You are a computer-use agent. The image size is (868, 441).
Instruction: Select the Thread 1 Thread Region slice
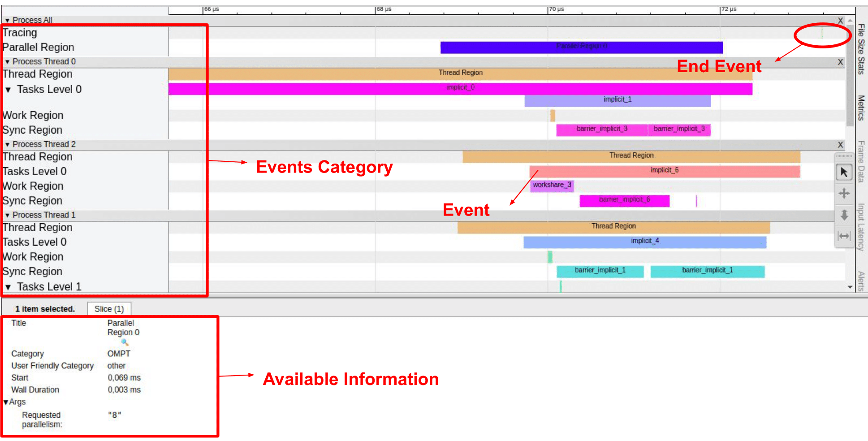point(613,227)
